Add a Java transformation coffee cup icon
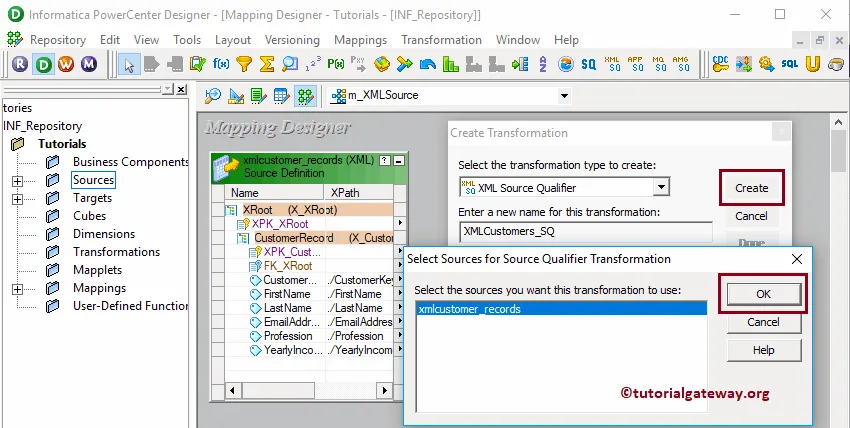Screen dimensions: 850x428 (x=836, y=64)
